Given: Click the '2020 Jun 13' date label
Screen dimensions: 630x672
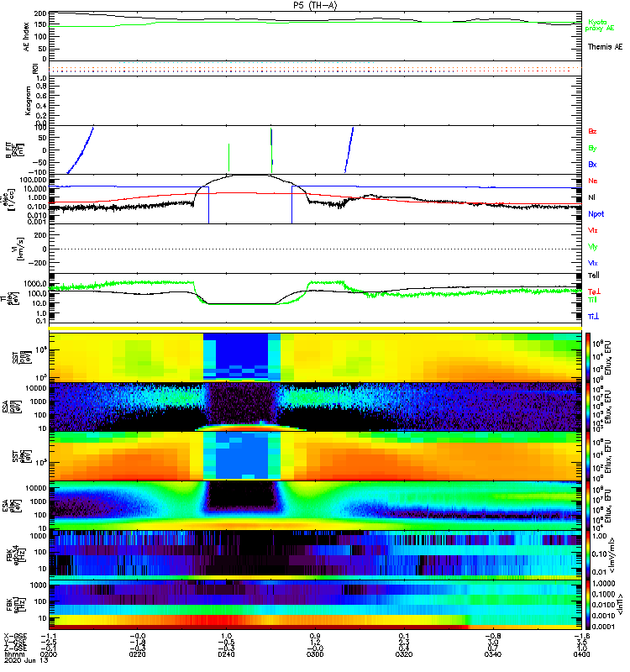Looking at the screenshot, I should (x=26, y=660).
